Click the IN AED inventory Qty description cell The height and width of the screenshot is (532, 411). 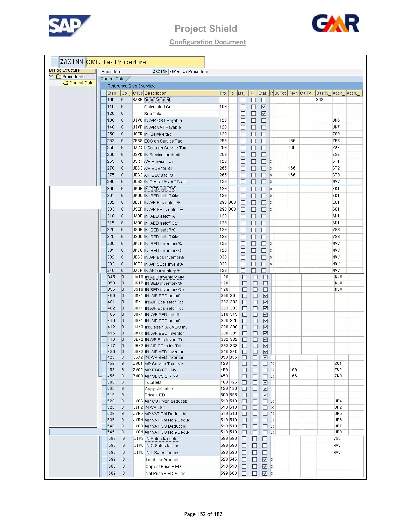182,277
